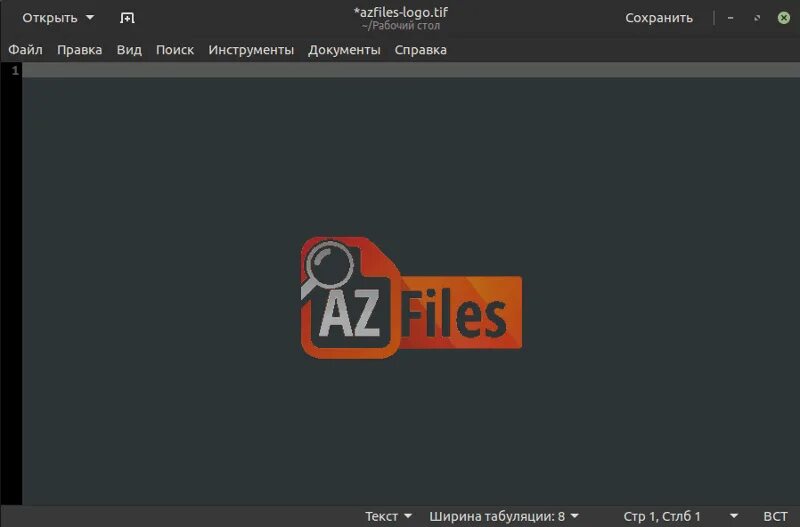800x527 pixels.
Task: Open the Поиск menu
Action: [174, 49]
